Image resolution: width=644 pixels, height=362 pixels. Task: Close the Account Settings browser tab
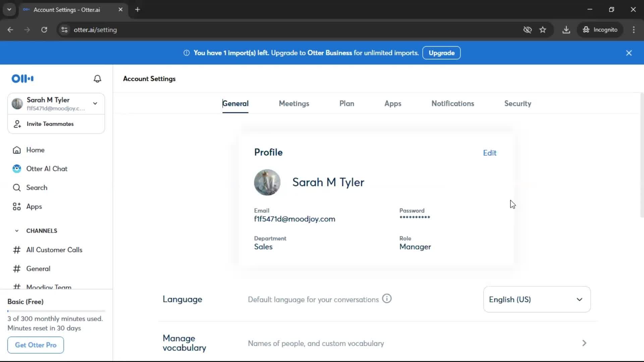coord(120,10)
